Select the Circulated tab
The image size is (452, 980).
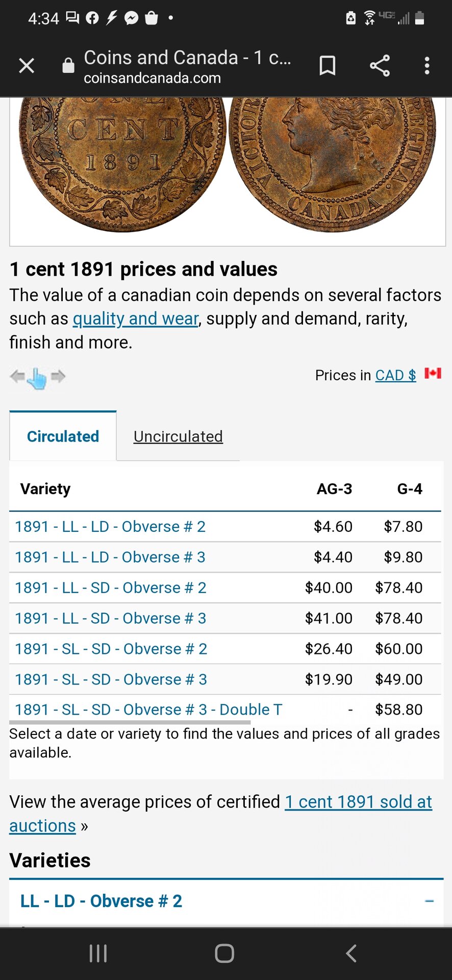pyautogui.click(x=63, y=436)
